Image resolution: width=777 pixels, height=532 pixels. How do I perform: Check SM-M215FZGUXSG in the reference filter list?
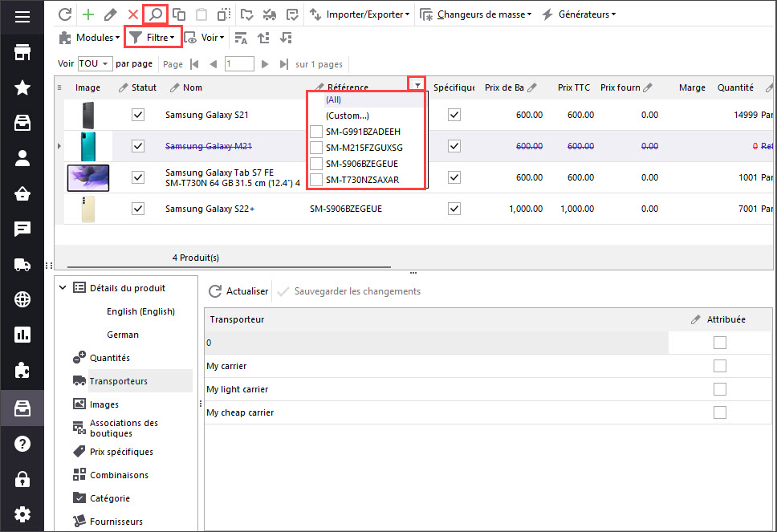(316, 148)
